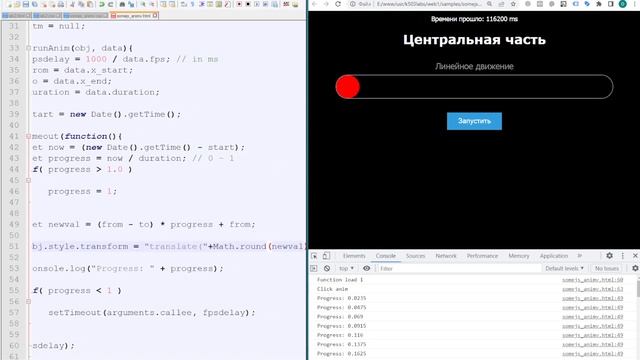Open the Default levels dropdown
The width and height of the screenshot is (640, 360).
[x=564, y=269]
